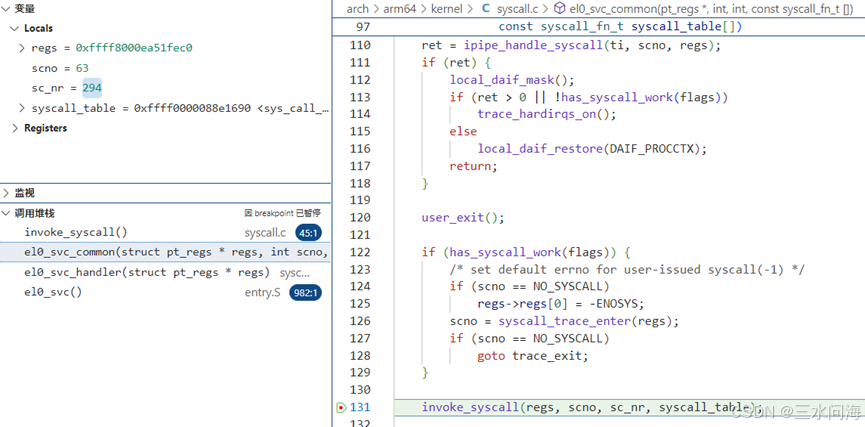Select the el0_svc_common stack frame
Image resolution: width=865 pixels, height=427 pixels.
(165, 253)
